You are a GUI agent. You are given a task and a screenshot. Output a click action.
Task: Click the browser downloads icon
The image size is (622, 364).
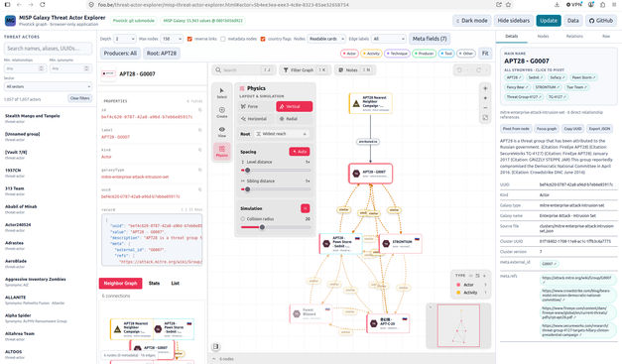click(557, 5)
